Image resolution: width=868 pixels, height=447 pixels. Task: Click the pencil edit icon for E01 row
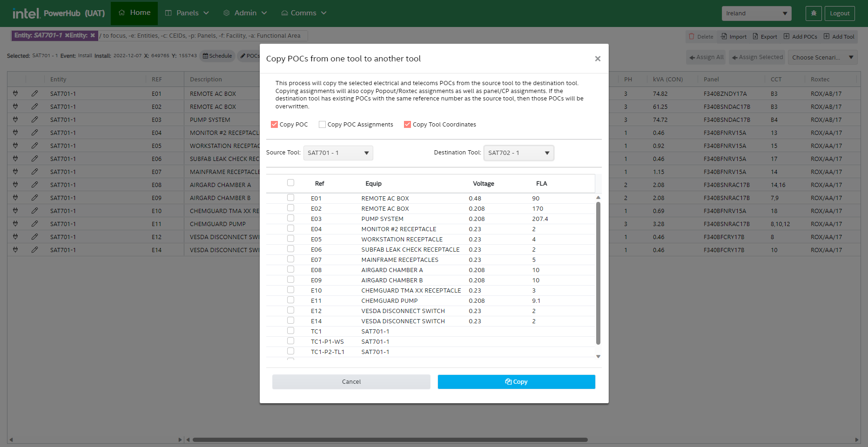pyautogui.click(x=35, y=93)
